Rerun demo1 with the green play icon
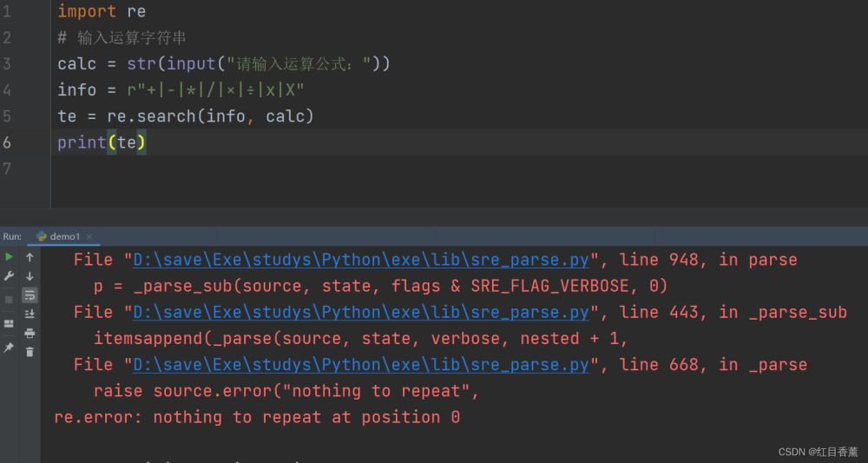 [9, 257]
